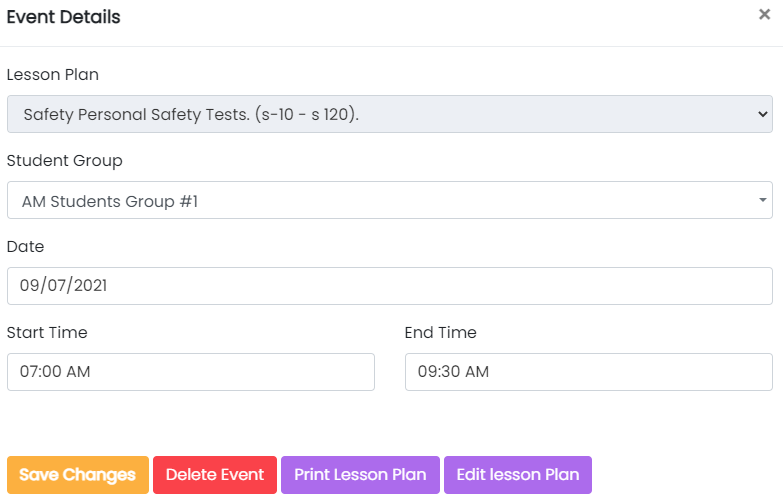Click the Date field label
Viewport: 783px width, 502px height.
pos(26,246)
